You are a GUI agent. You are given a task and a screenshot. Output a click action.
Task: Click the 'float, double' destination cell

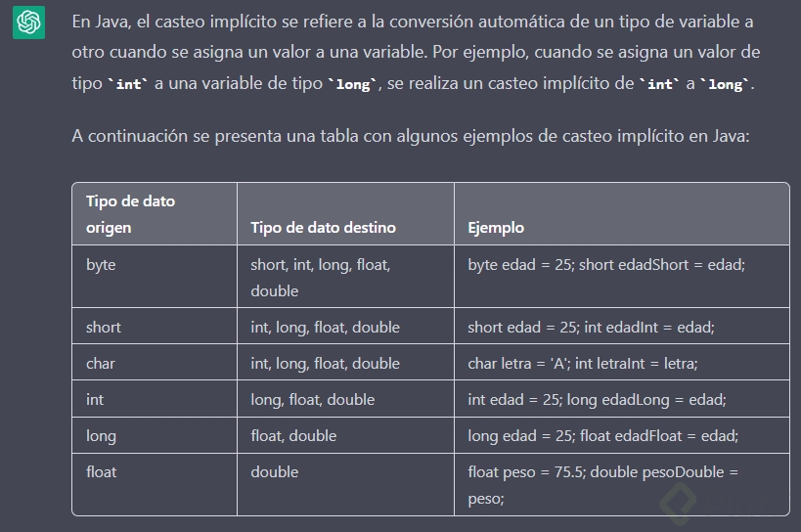coord(345,435)
